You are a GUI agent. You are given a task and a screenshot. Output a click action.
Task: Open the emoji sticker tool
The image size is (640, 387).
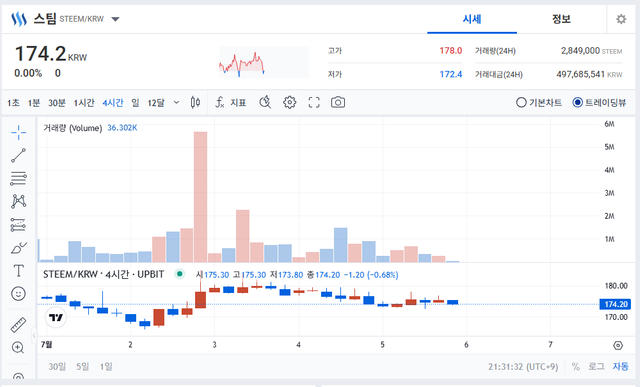(x=18, y=294)
